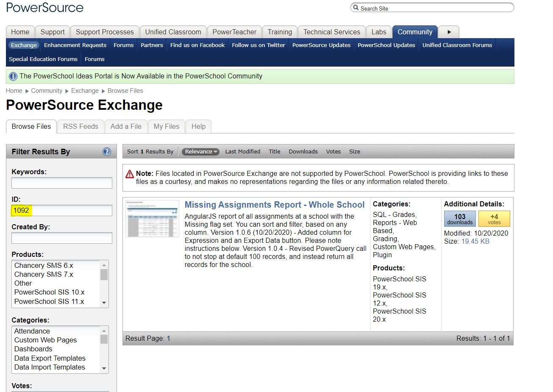Image resolution: width=553 pixels, height=392 pixels.
Task: Open the Missing Assignments Report - Whole School file
Action: [x=275, y=204]
